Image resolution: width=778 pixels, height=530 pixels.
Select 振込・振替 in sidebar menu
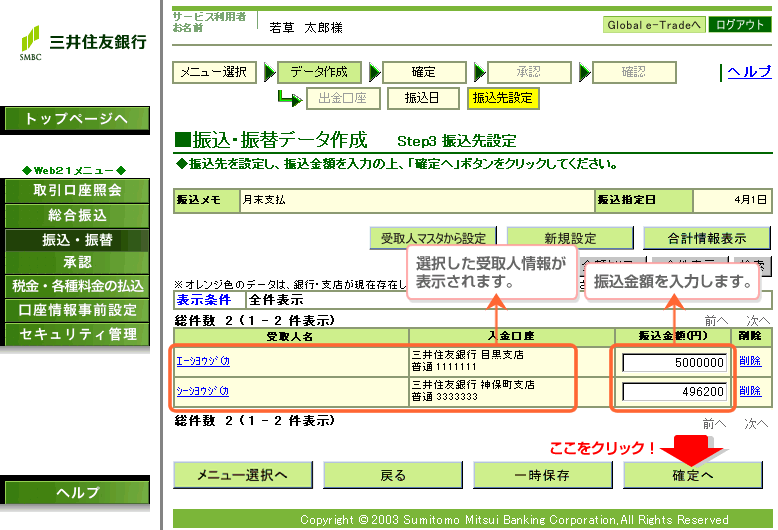[x=77, y=240]
